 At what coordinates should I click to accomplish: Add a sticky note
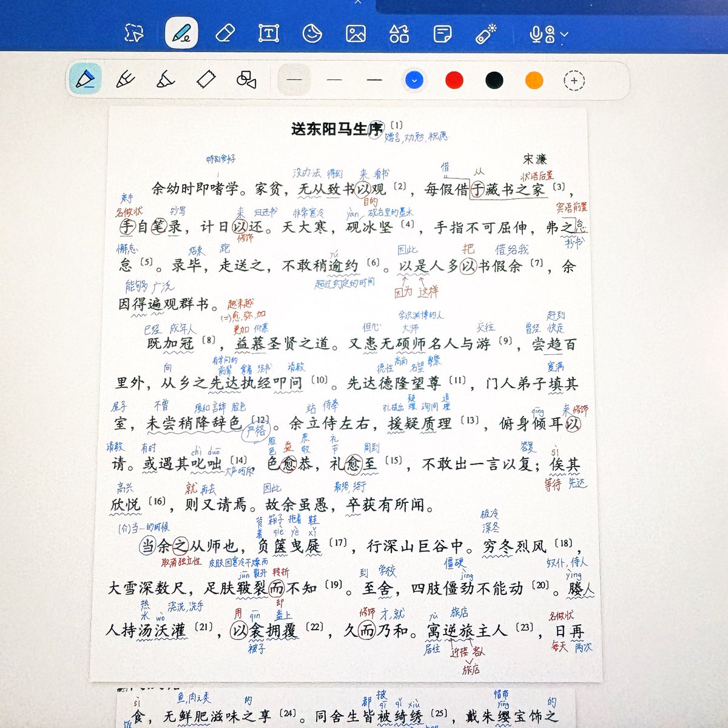pyautogui.click(x=443, y=33)
